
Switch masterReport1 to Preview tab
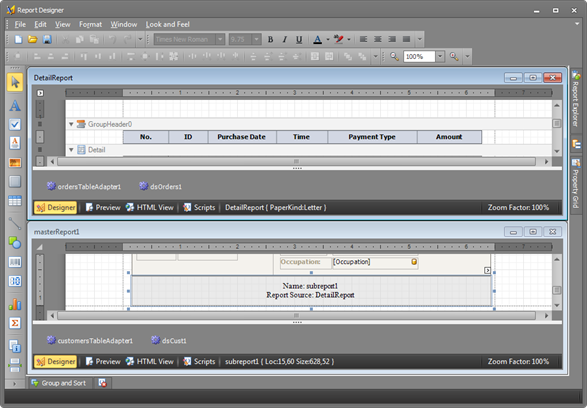coord(103,361)
